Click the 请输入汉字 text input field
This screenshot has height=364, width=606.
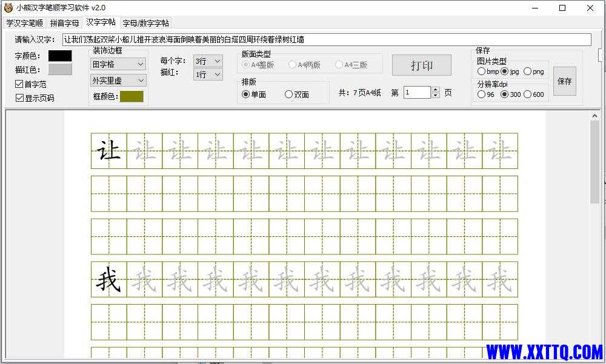point(327,39)
